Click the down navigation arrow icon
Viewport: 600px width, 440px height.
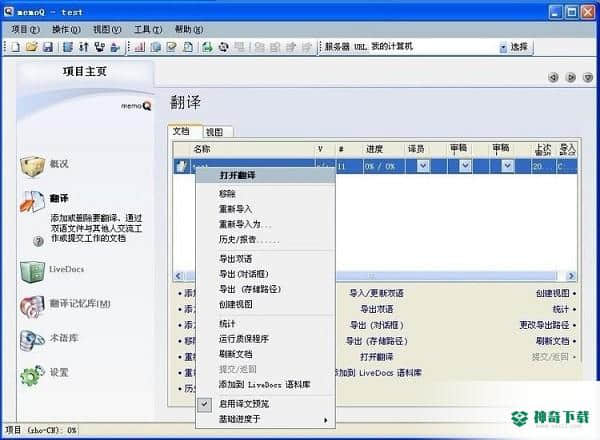coord(588,77)
